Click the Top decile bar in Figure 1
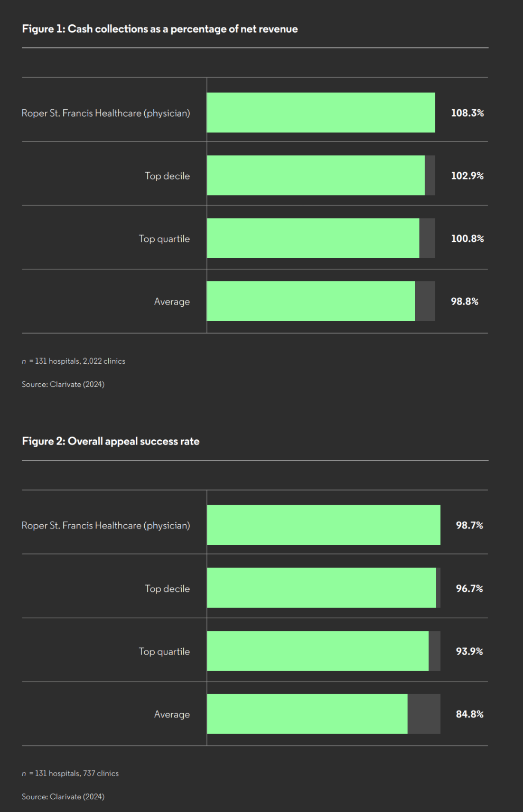Screen dimensions: 523x812 coord(316,175)
